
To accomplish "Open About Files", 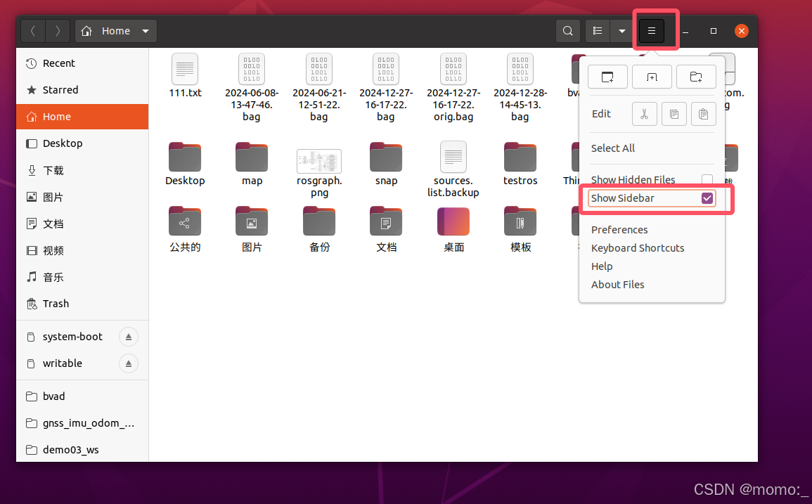I will coord(617,285).
